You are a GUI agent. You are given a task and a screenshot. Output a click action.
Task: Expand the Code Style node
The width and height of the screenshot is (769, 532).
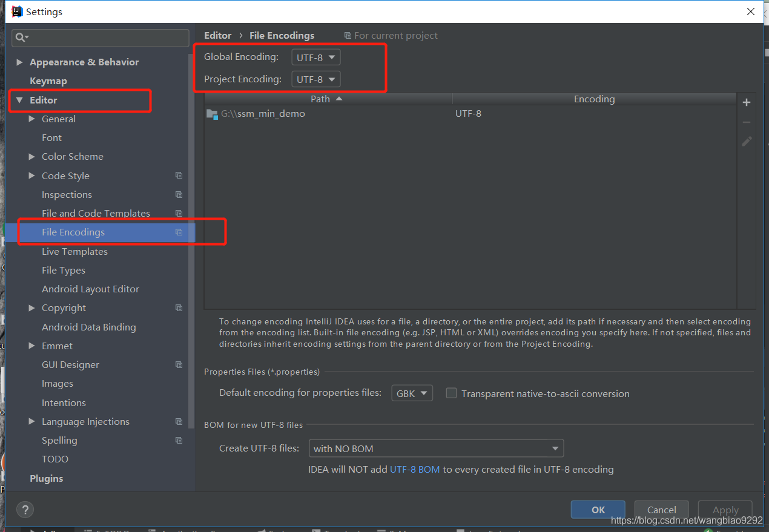(x=31, y=176)
